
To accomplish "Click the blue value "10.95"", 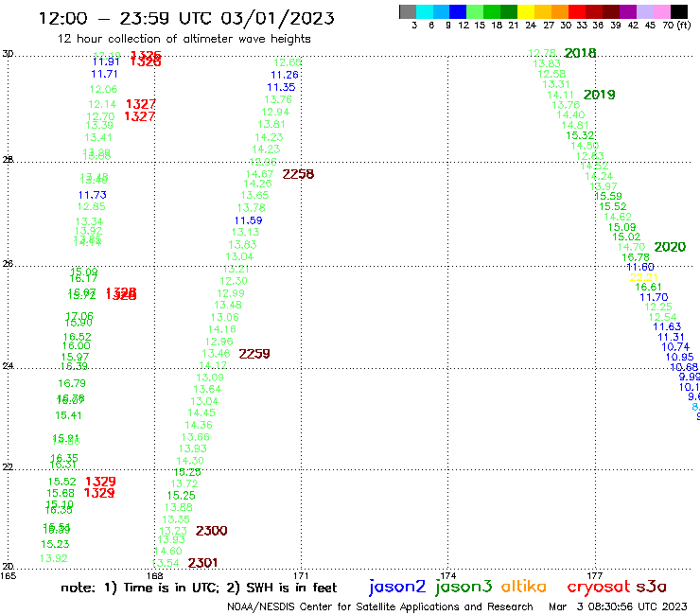I will point(680,358).
